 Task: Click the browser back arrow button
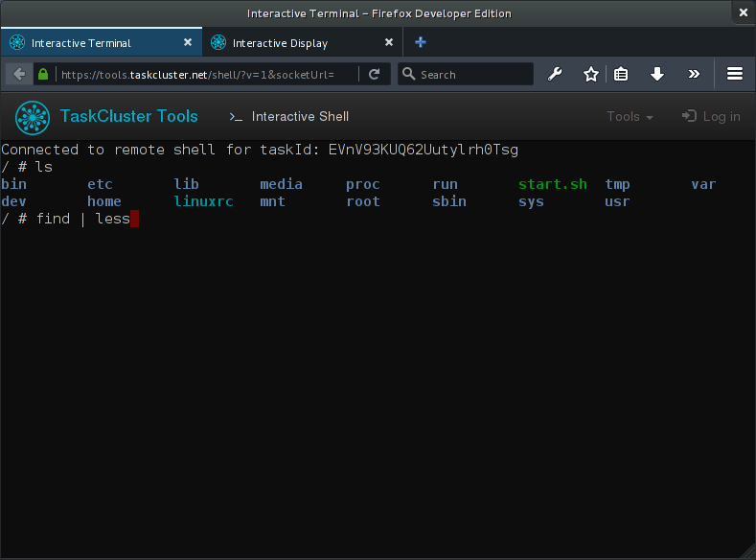click(x=19, y=74)
